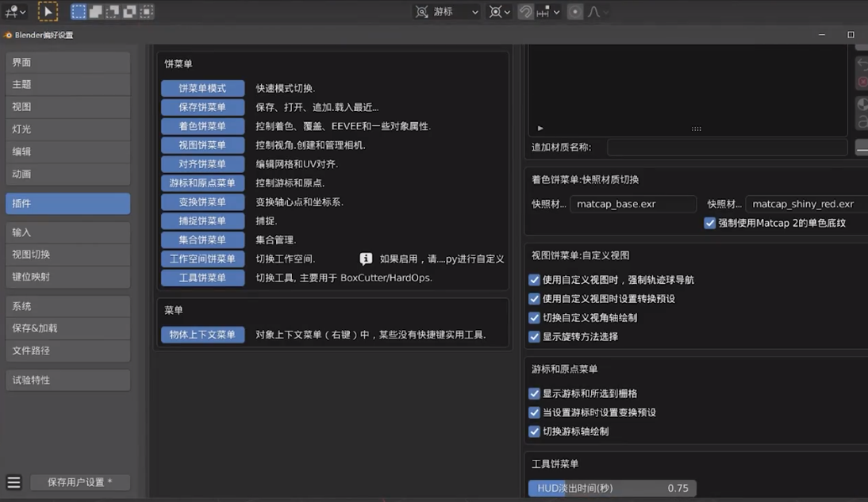Uncheck 使用自定义视图时设置转换预设

point(534,299)
